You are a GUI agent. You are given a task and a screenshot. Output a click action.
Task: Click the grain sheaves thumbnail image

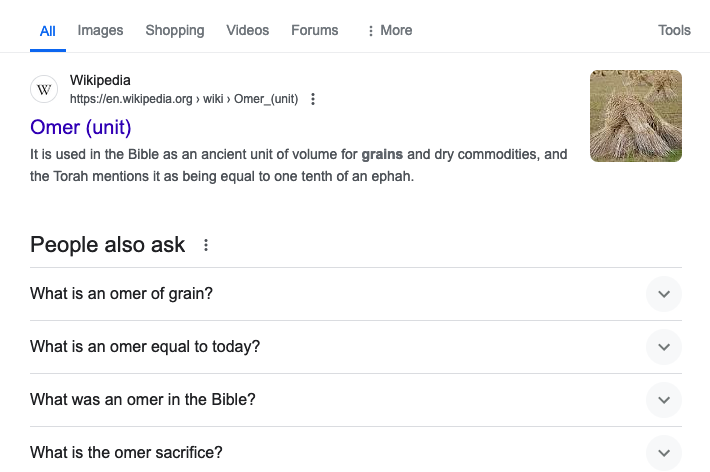point(636,116)
